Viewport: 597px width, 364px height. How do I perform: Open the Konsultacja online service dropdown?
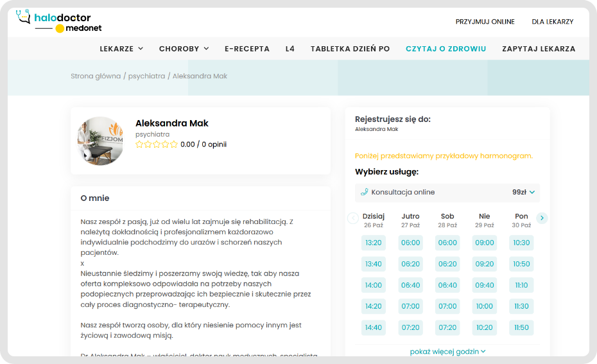coord(447,192)
